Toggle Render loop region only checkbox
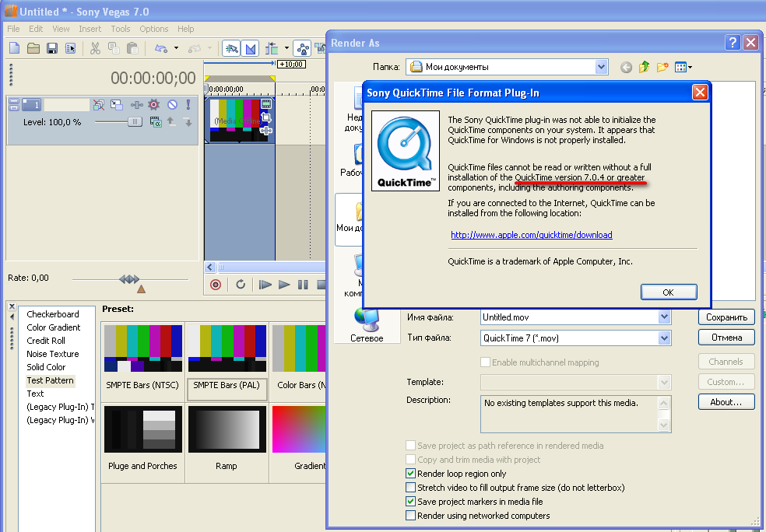This screenshot has width=766, height=532. [x=411, y=474]
